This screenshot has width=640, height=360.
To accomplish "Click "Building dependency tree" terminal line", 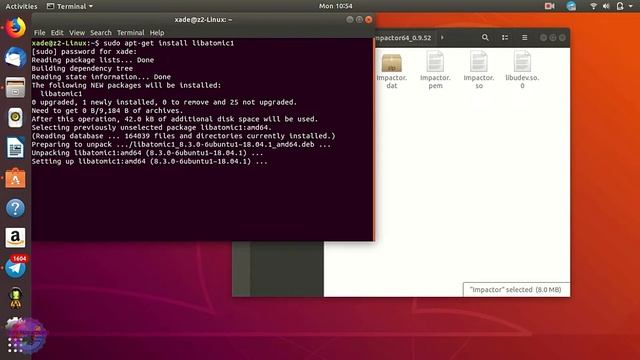I will (82, 69).
